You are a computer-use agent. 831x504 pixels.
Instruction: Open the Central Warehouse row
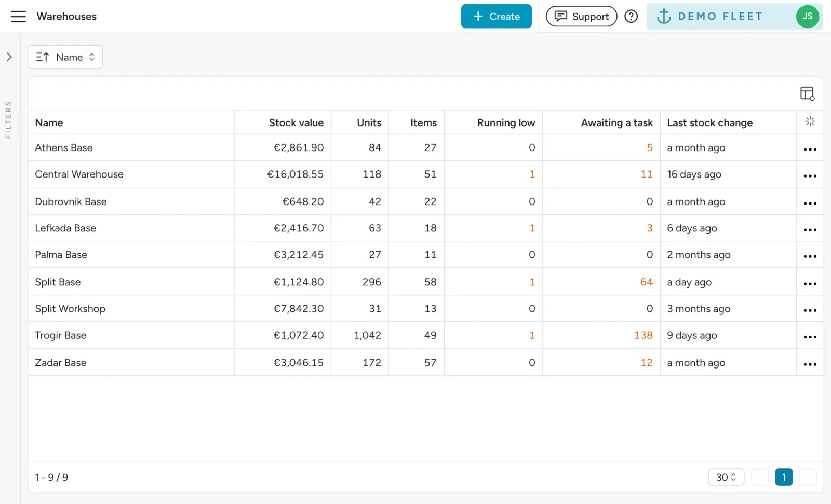click(426, 174)
